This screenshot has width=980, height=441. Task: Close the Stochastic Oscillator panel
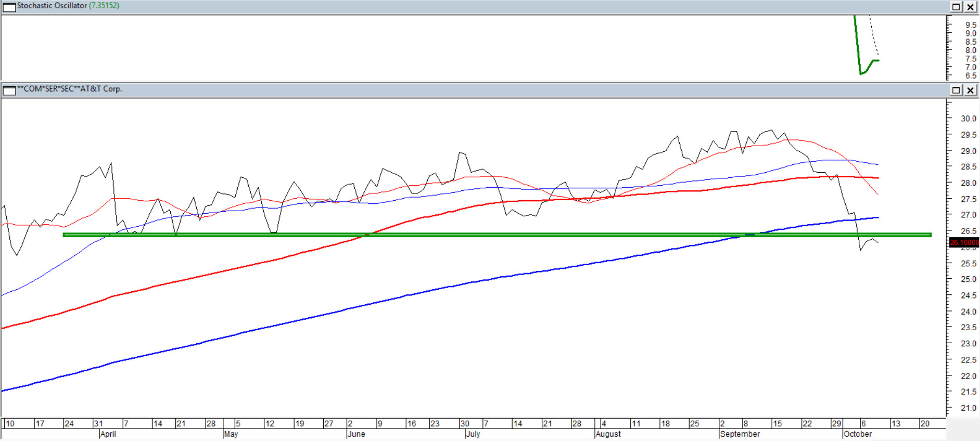pyautogui.click(x=971, y=7)
